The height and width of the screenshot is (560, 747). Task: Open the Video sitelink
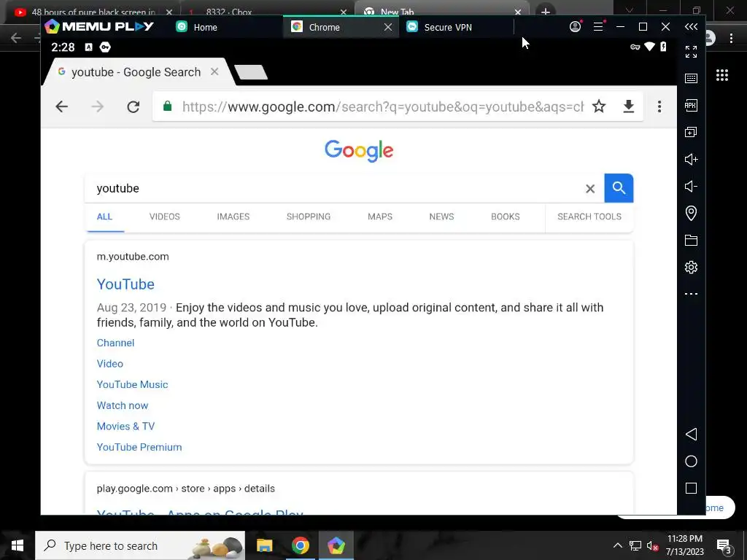pyautogui.click(x=110, y=364)
